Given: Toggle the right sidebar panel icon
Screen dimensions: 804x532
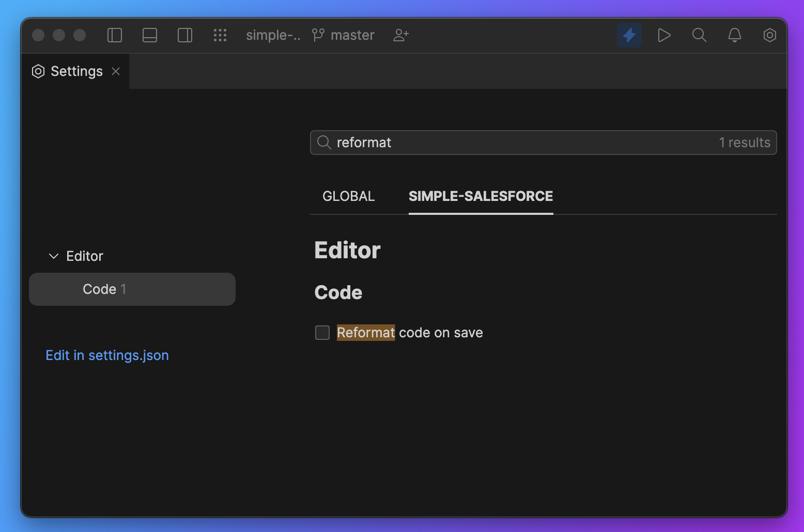Looking at the screenshot, I should (x=185, y=35).
